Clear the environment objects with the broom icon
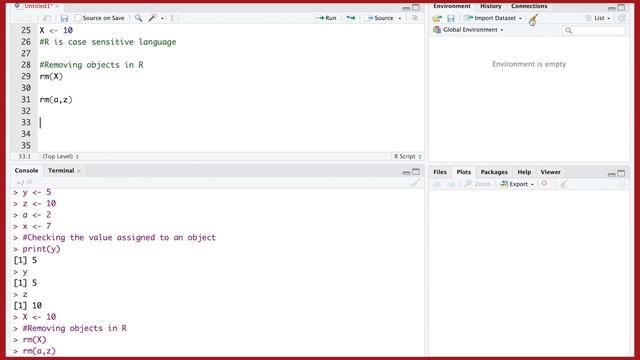640x360 pixels. 533,18
